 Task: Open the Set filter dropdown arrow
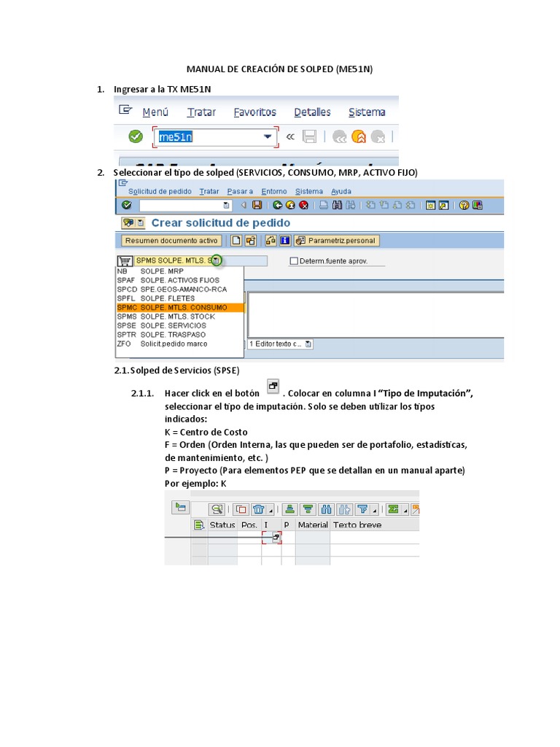click(375, 510)
